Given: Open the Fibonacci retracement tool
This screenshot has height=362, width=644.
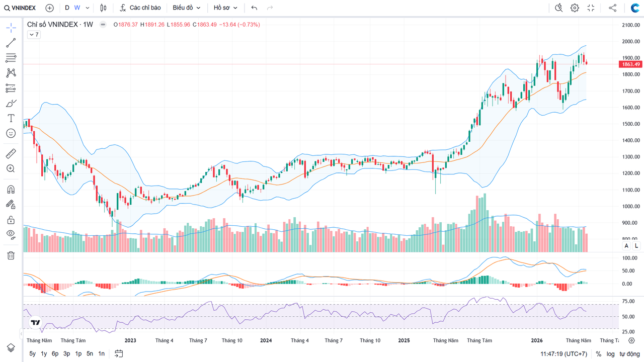Looking at the screenshot, I should 11,58.
